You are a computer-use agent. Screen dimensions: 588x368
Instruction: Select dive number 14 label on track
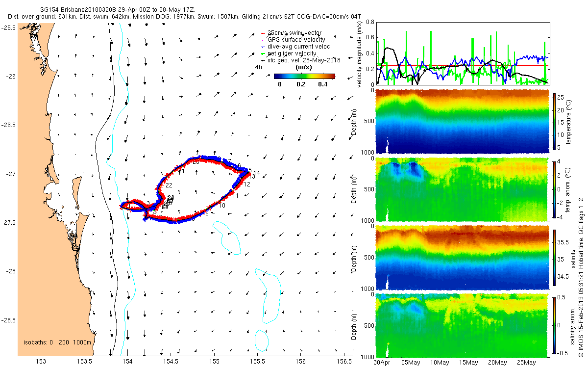[257, 173]
